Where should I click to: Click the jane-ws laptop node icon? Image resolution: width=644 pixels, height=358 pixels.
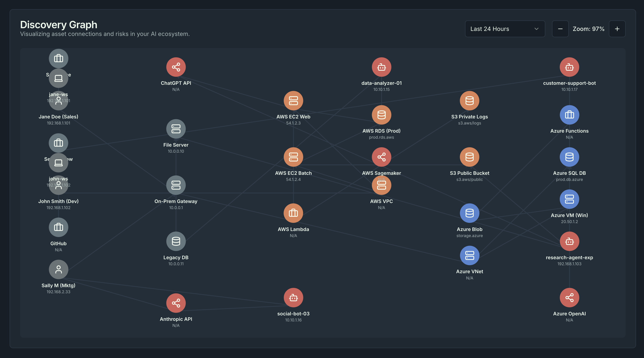(x=59, y=78)
